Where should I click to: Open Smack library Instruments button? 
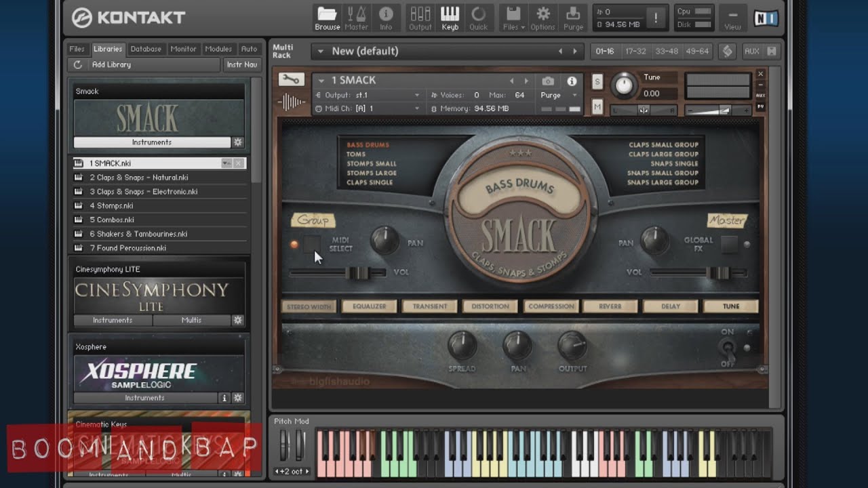point(152,142)
